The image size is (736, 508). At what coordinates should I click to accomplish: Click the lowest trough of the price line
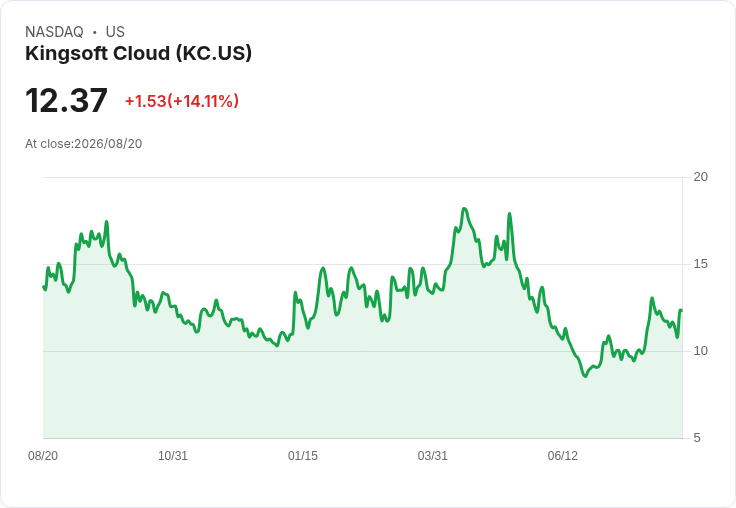point(585,376)
